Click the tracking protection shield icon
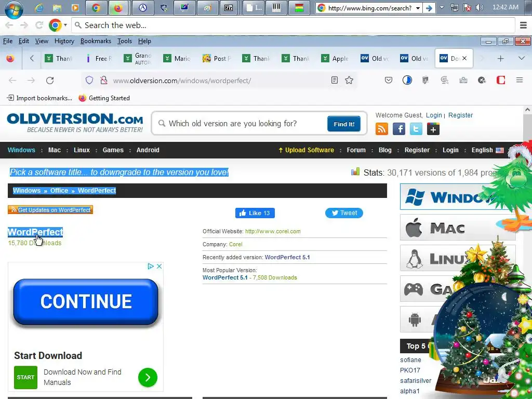The image size is (532, 399). pos(89,80)
